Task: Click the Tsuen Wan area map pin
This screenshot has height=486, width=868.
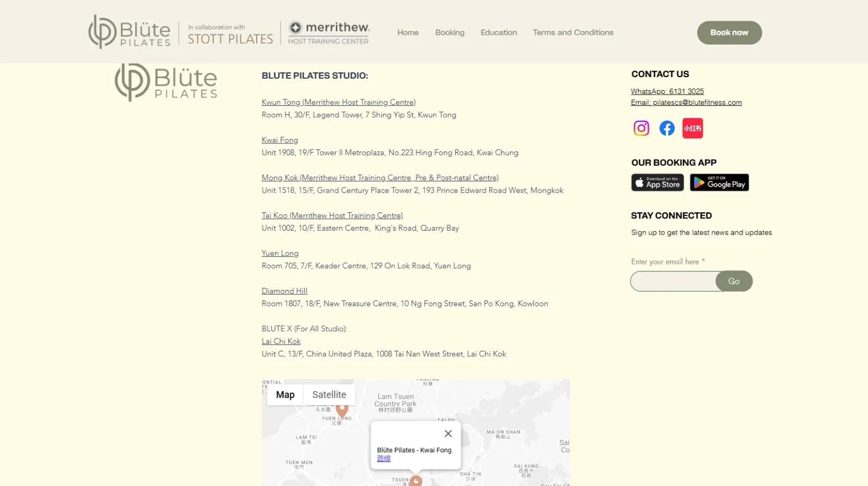Action: tap(416, 481)
